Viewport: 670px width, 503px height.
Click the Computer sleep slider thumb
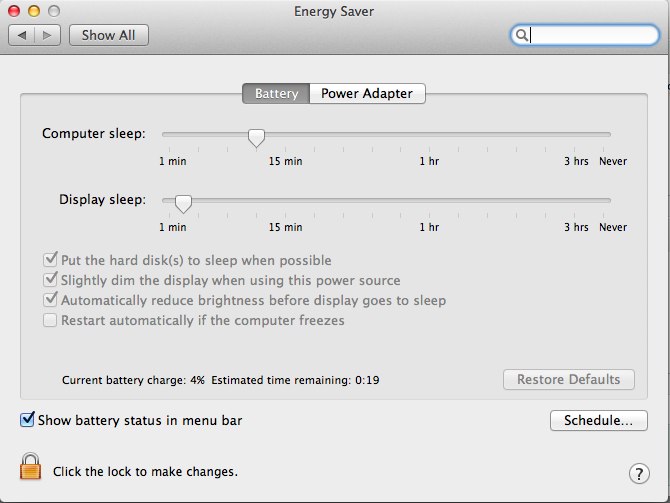[x=256, y=138]
